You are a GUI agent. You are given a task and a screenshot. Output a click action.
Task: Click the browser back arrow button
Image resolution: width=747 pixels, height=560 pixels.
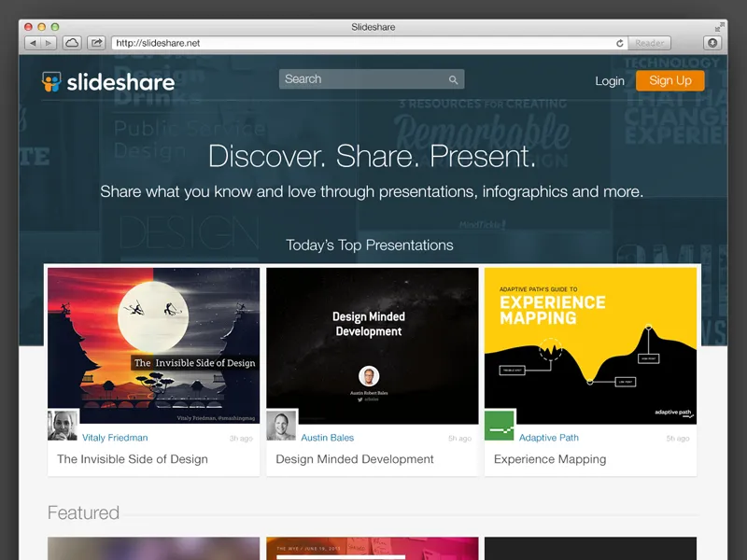[x=33, y=43]
